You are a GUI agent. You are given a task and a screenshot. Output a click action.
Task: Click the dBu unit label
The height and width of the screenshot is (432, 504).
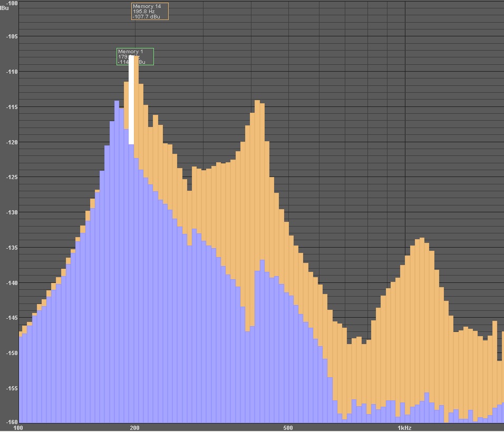point(4,8)
